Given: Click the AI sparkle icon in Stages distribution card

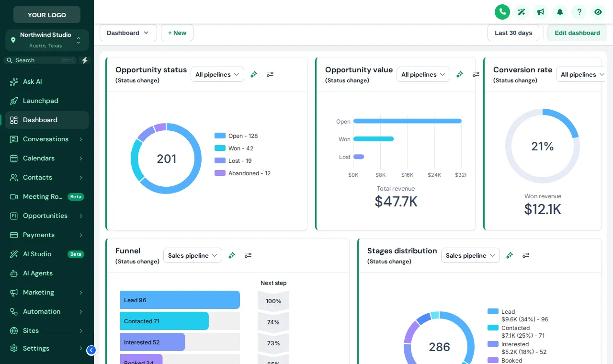Looking at the screenshot, I should pos(510,255).
